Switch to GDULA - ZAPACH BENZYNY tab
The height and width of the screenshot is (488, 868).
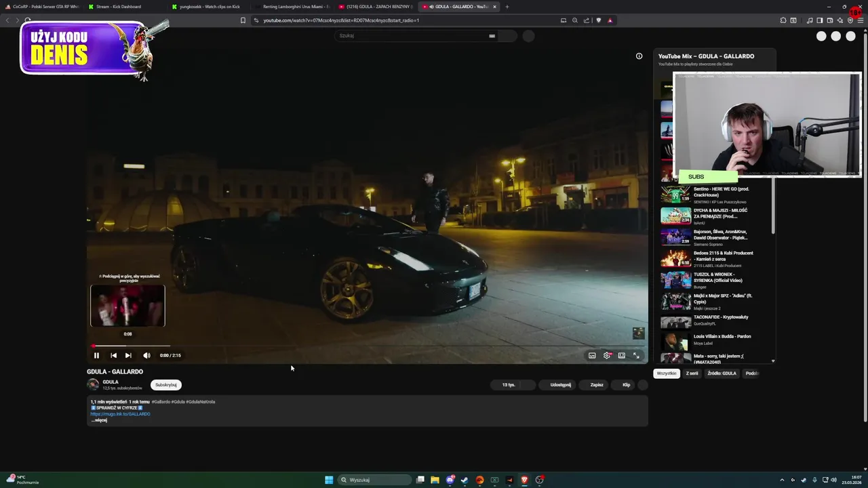pyautogui.click(x=374, y=7)
